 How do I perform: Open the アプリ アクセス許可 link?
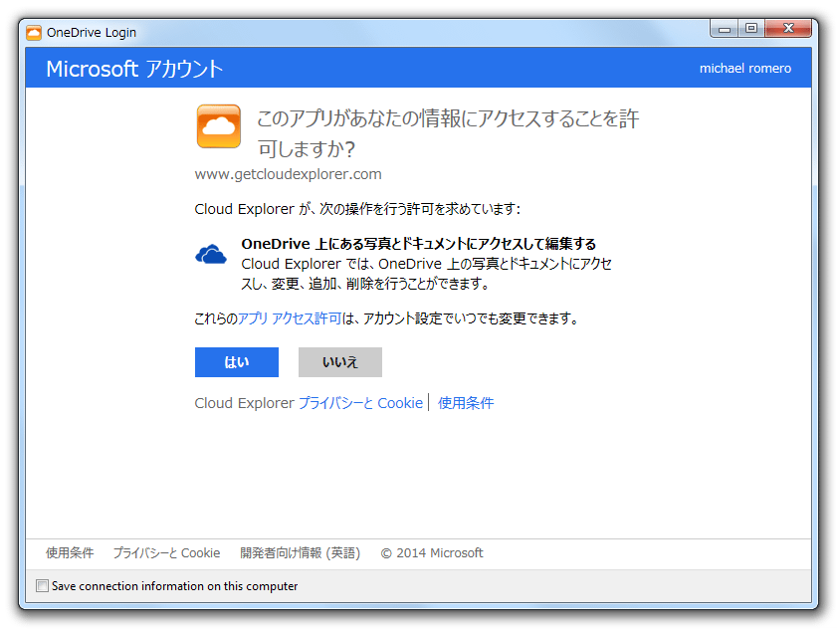coord(290,318)
